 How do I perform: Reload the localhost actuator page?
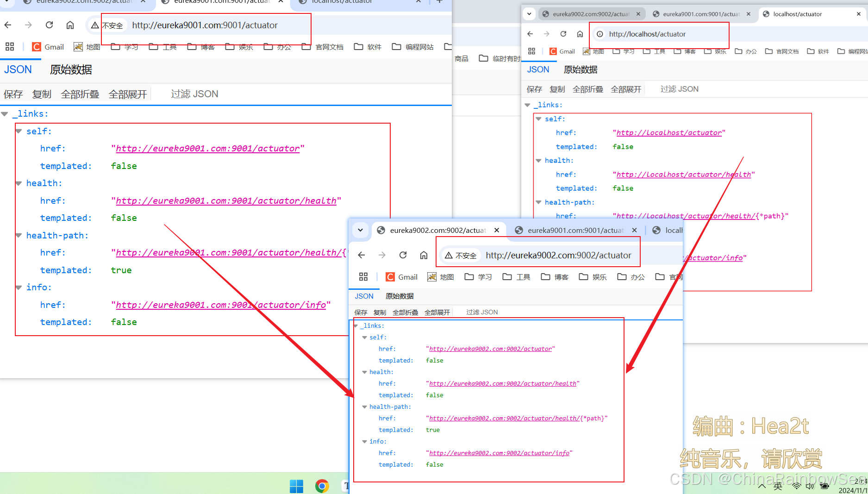click(x=563, y=34)
